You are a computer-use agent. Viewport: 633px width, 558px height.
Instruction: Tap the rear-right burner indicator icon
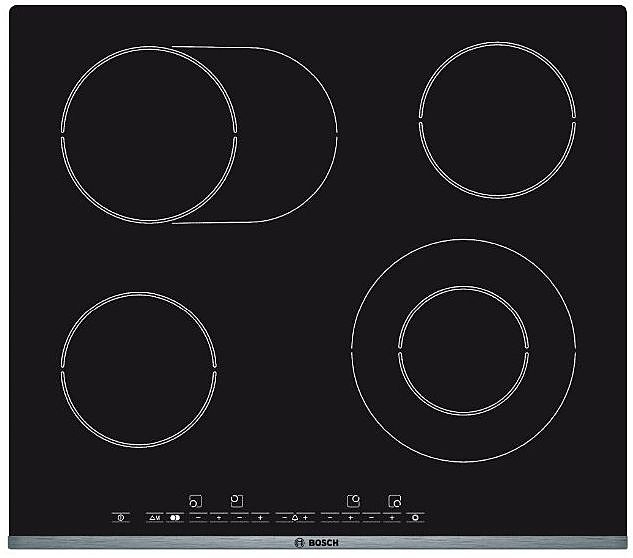tap(353, 499)
